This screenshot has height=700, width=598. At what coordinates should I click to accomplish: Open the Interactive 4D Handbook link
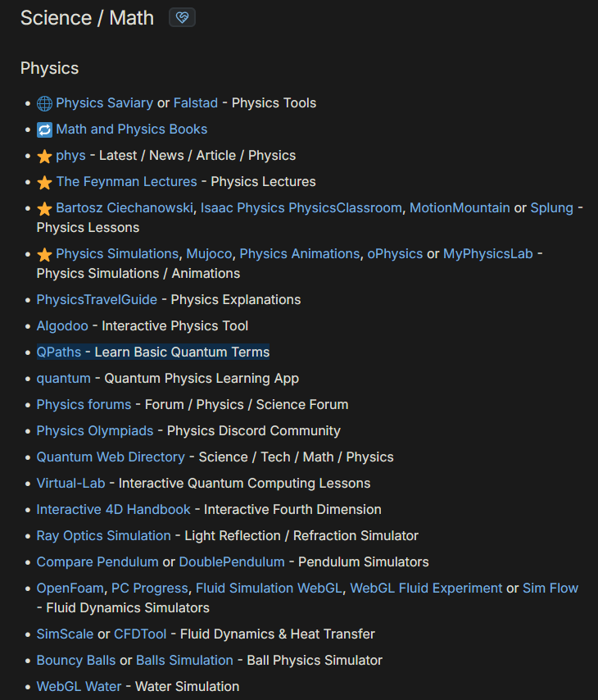pyautogui.click(x=113, y=509)
